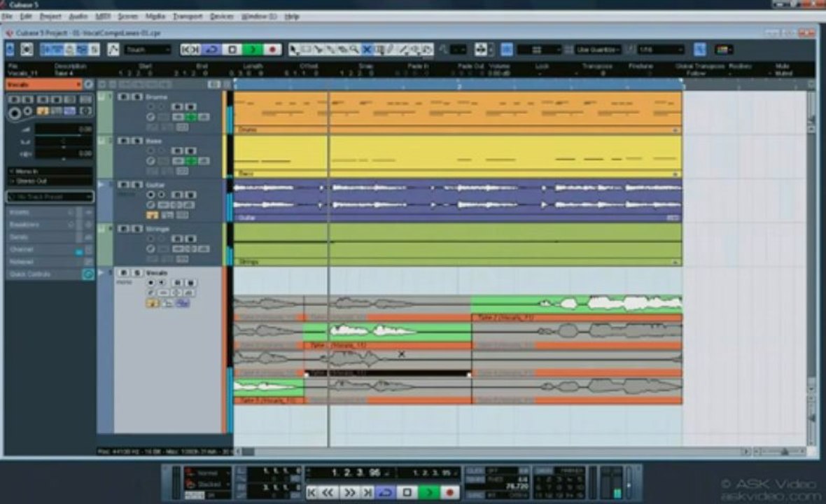This screenshot has height=504, width=826.
Task: Open the No Track Preset dropdown
Action: (50, 197)
